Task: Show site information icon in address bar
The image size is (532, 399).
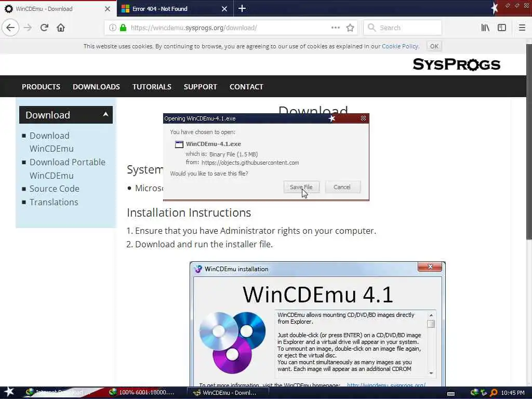Action: coord(113,28)
